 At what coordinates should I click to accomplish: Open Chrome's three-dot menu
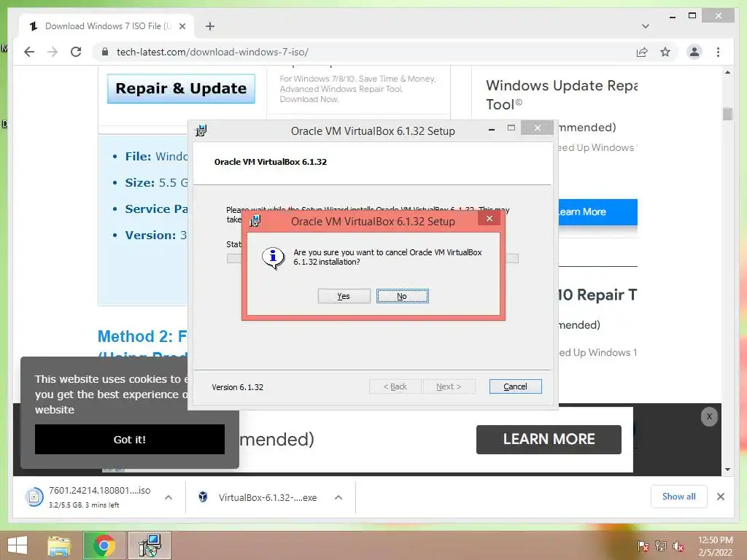click(718, 52)
